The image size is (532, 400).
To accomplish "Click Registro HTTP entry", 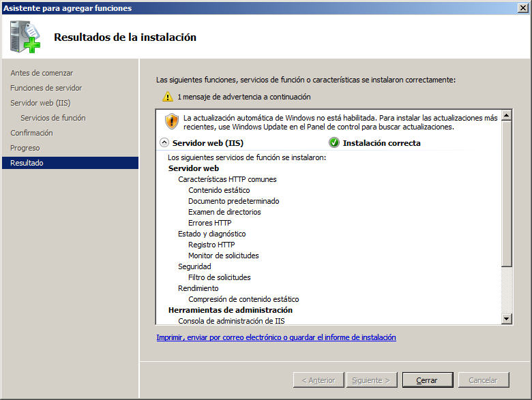I will (x=211, y=245).
